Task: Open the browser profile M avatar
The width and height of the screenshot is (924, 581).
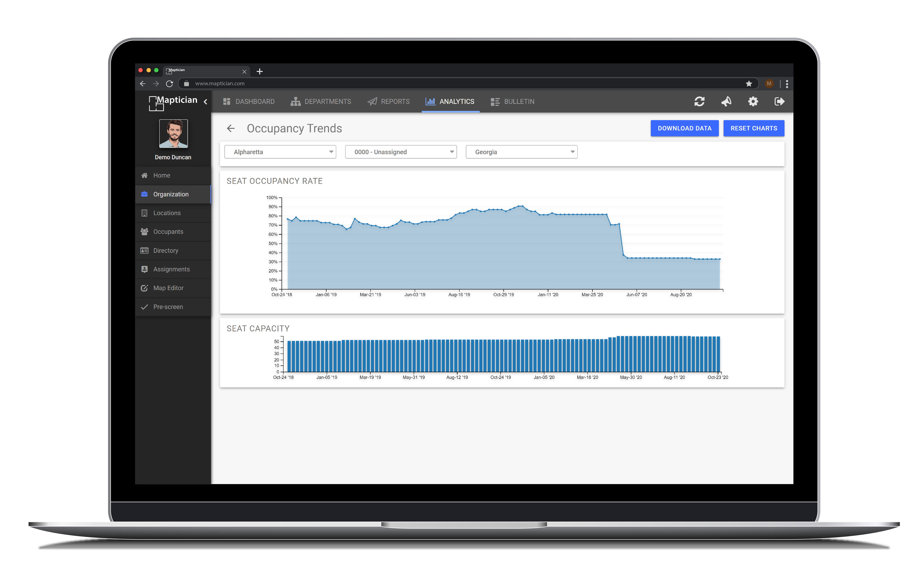Action: point(769,84)
